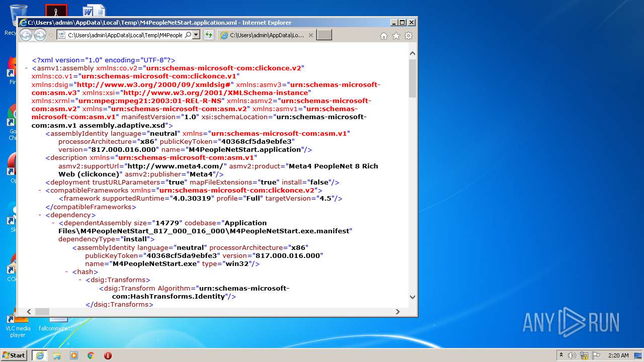Collapse the hash node
Image resolution: width=644 pixels, height=362 pixels.
coord(67,271)
